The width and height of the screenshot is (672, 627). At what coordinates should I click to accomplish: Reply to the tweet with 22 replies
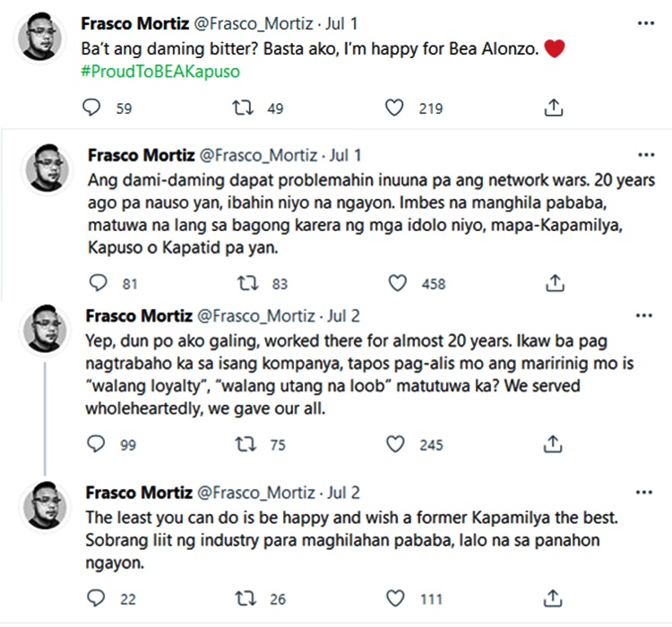pyautogui.click(x=97, y=597)
